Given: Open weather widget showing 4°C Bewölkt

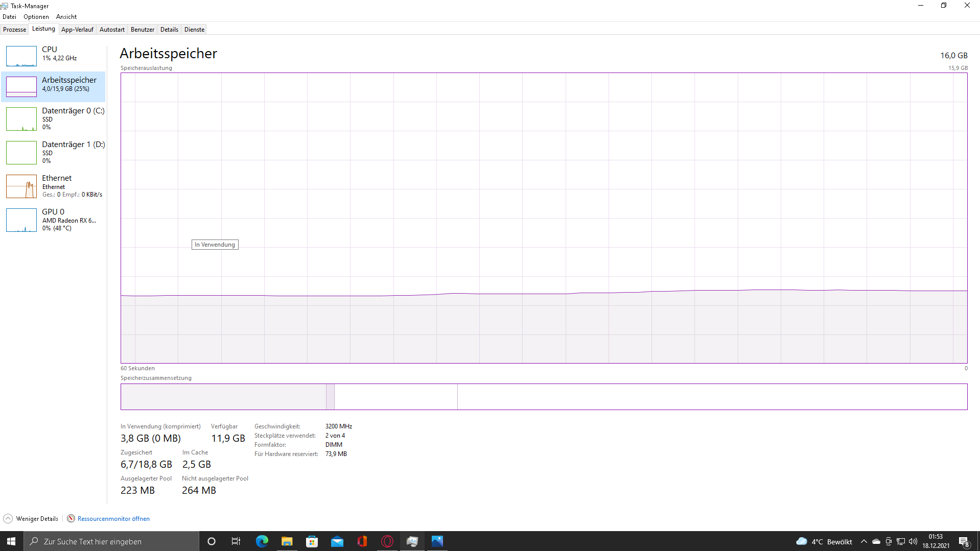Looking at the screenshot, I should [x=824, y=541].
